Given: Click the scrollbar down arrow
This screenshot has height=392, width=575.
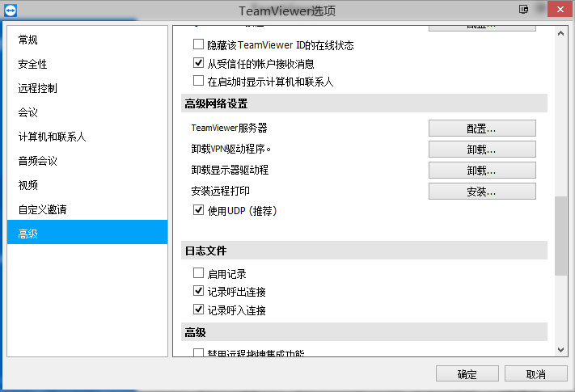Looking at the screenshot, I should pos(560,350).
